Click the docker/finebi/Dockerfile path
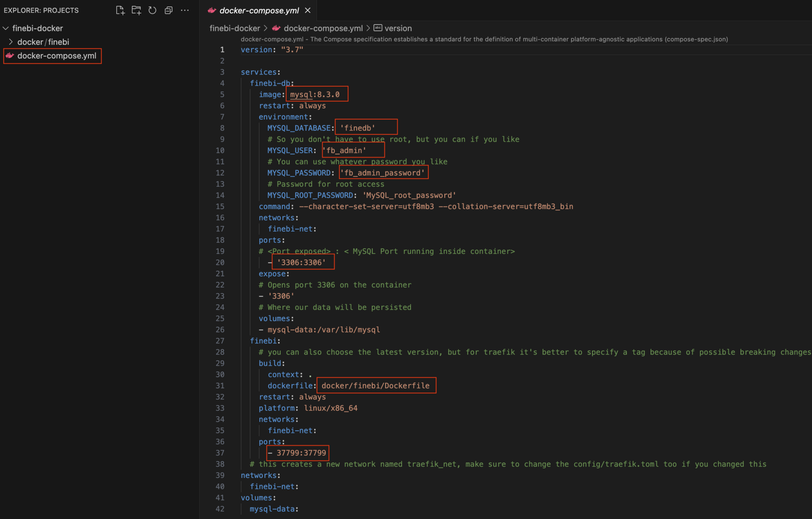The width and height of the screenshot is (812, 519). 376,386
